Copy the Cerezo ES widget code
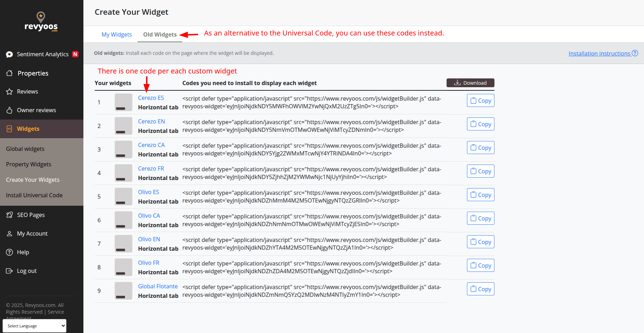 click(480, 101)
